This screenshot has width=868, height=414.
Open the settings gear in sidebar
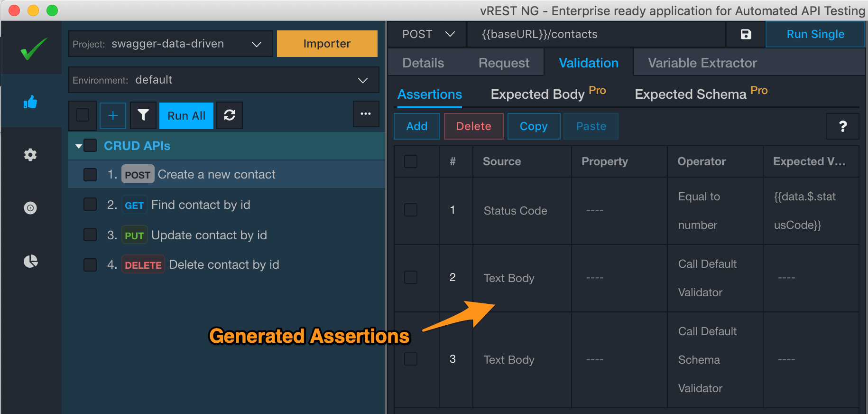[30, 155]
